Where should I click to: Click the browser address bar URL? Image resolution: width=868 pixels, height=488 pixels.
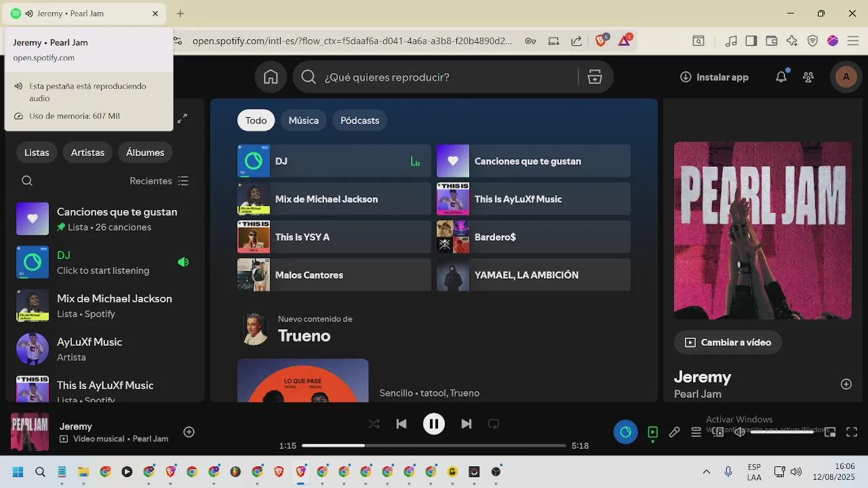pyautogui.click(x=353, y=41)
